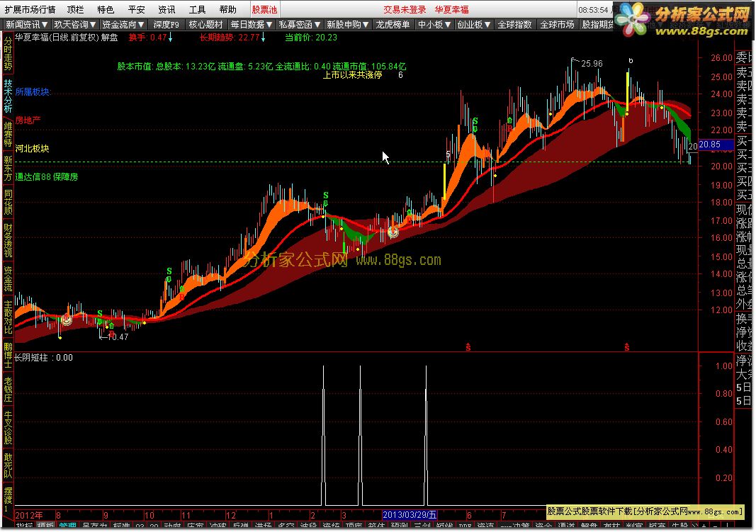
Task: Click the yellow signal bar labeled 5
Action: point(444,181)
